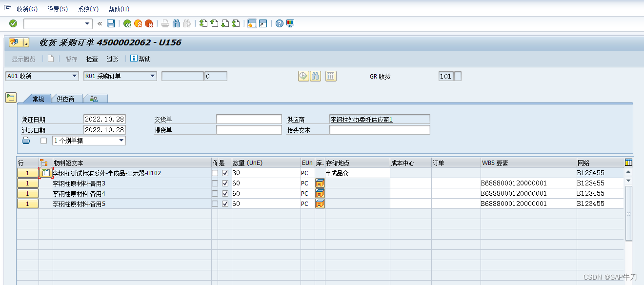Click the Next page icon

[x=225, y=23]
